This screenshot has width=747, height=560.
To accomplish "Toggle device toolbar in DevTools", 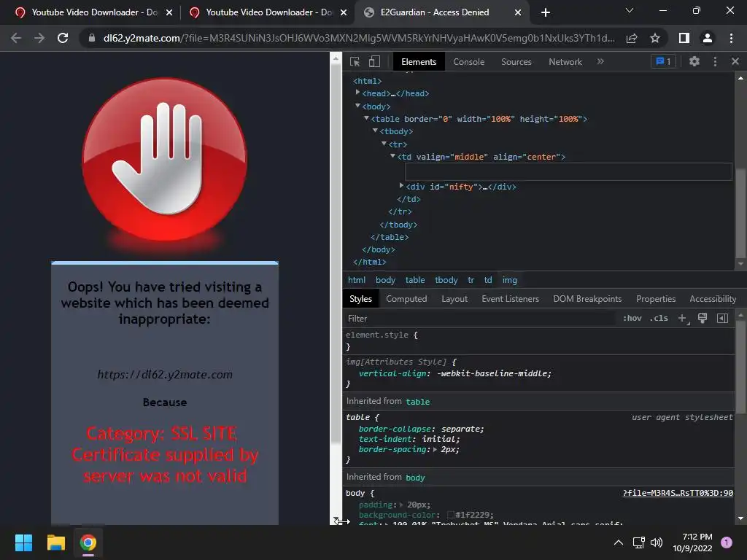I will tap(374, 61).
